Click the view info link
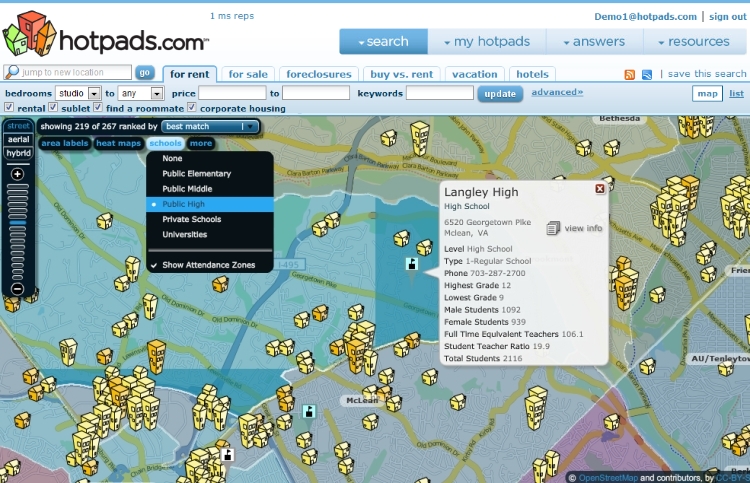 click(583, 228)
